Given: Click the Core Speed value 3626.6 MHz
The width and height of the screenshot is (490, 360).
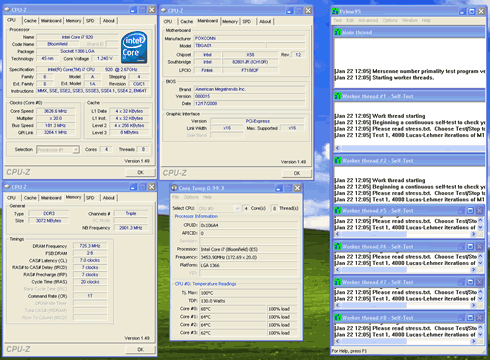Looking at the screenshot, I should point(55,111).
